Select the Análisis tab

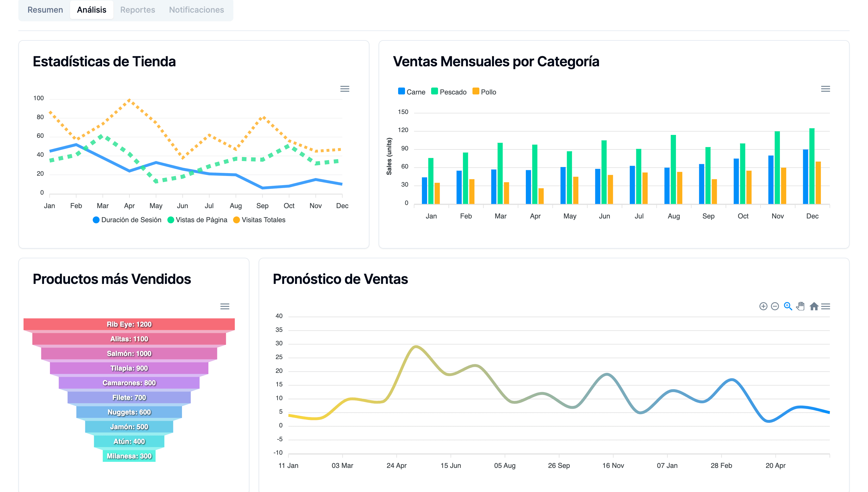coord(92,10)
